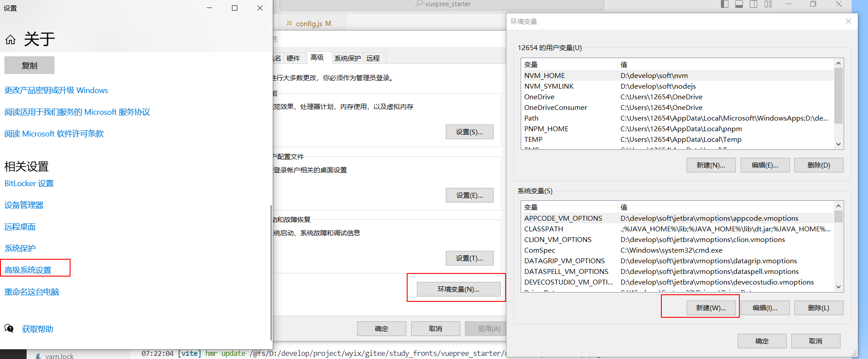Screen dimensions: 868x359
Task: Open 更改产品密钥或升级 Windows link
Action: pyautogui.click(x=56, y=90)
